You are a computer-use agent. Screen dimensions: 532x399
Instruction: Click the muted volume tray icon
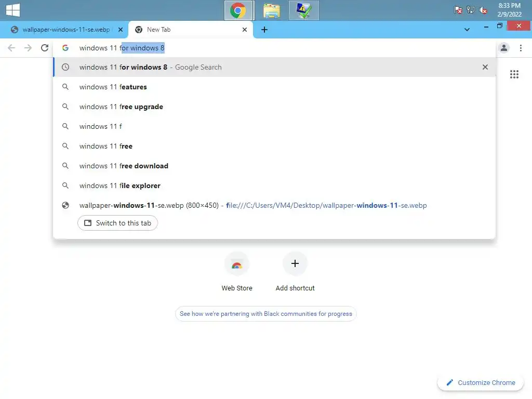[x=483, y=10]
